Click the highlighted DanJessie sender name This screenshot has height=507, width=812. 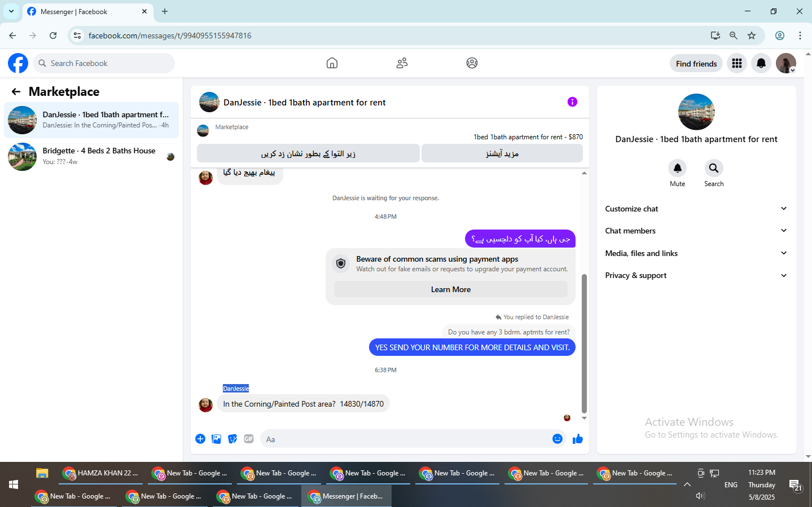[x=236, y=389]
